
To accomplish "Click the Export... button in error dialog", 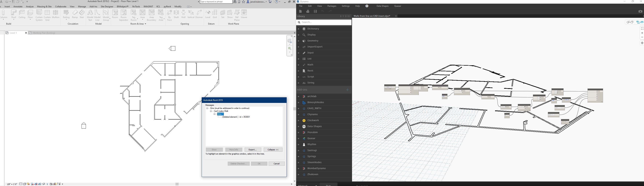I will [253, 150].
